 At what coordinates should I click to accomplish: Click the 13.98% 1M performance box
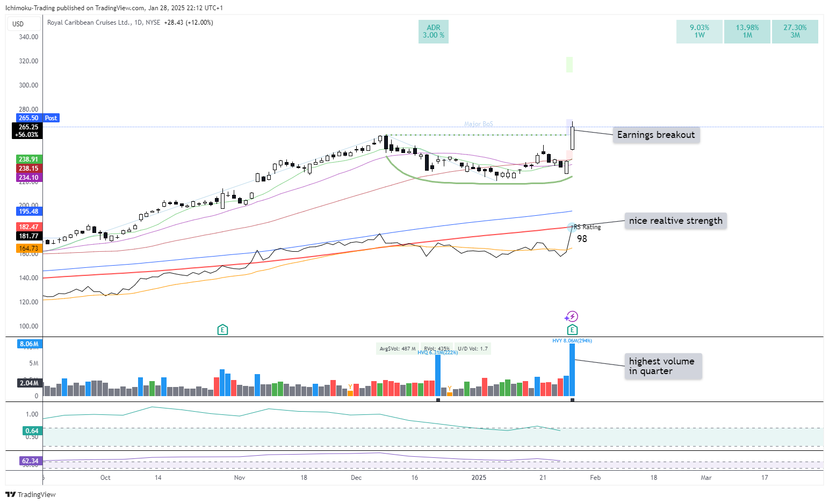[747, 32]
